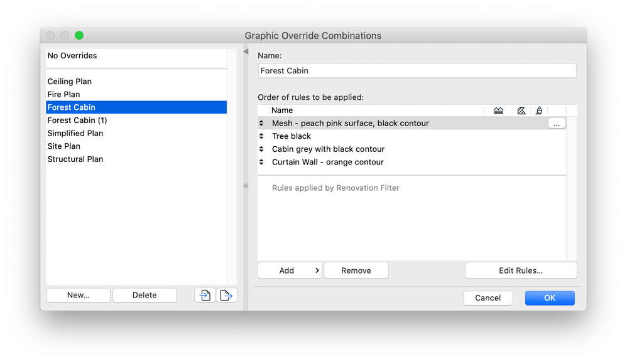Click inside the Name input field

coord(417,70)
